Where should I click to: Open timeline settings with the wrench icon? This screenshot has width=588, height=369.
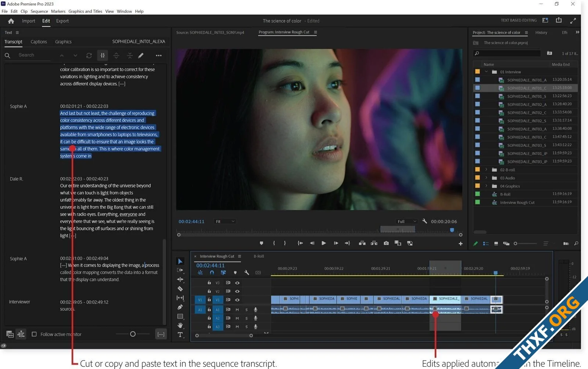click(247, 272)
